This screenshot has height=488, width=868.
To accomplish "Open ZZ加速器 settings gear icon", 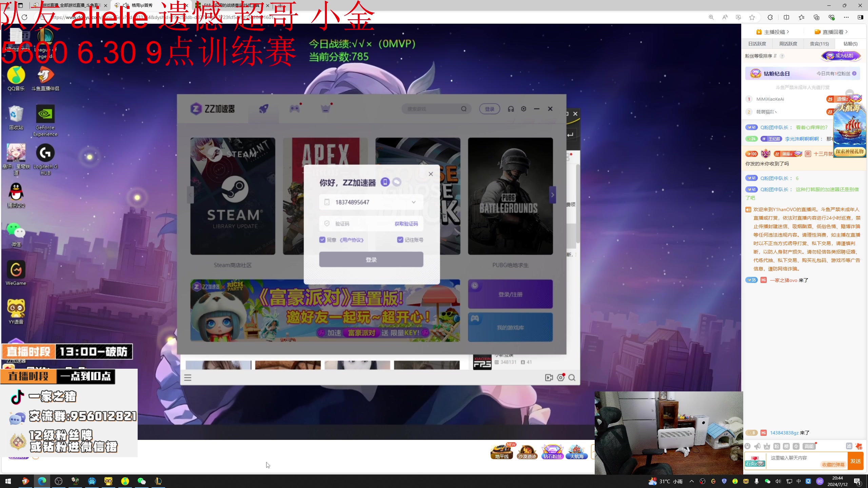I will tap(524, 109).
